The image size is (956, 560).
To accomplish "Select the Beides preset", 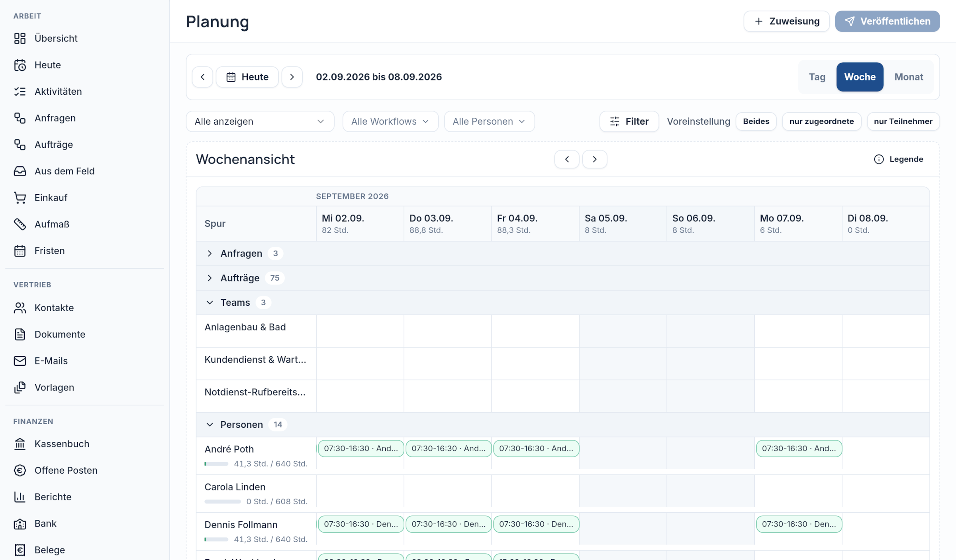I will (756, 121).
